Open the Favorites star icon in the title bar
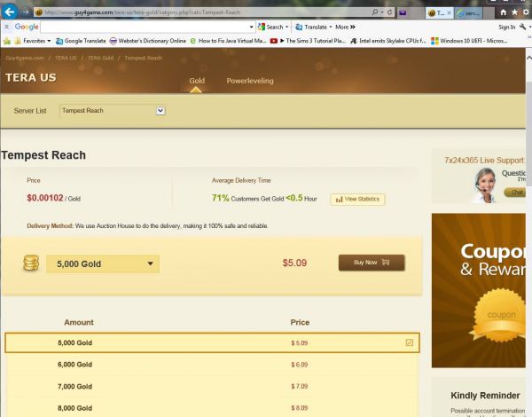The height and width of the screenshot is (417, 532). [515, 12]
